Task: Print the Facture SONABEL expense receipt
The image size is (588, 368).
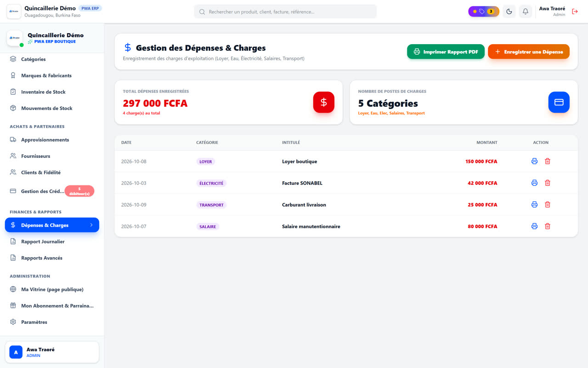Action: 534,183
